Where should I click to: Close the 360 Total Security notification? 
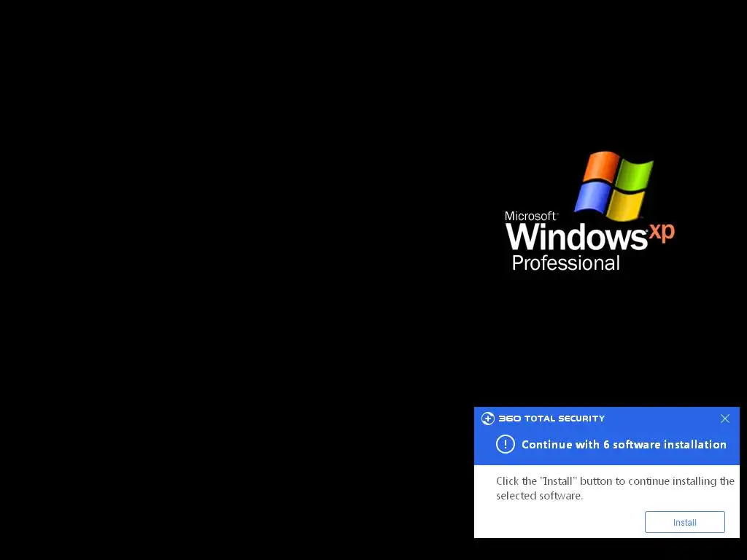click(x=724, y=419)
